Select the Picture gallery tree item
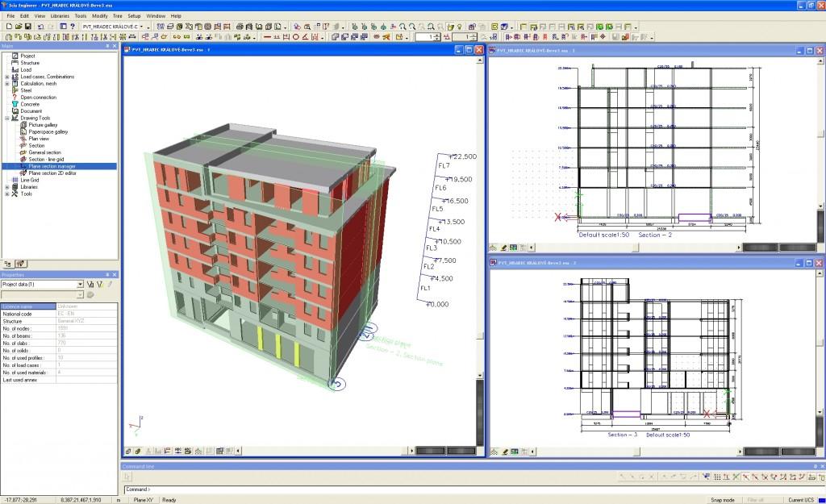Image resolution: width=826 pixels, height=504 pixels. pos(42,125)
